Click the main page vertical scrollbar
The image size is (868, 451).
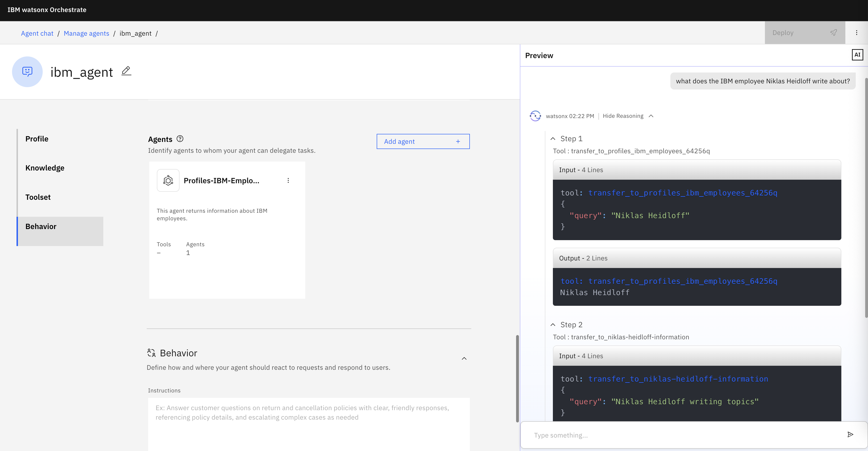[517, 379]
